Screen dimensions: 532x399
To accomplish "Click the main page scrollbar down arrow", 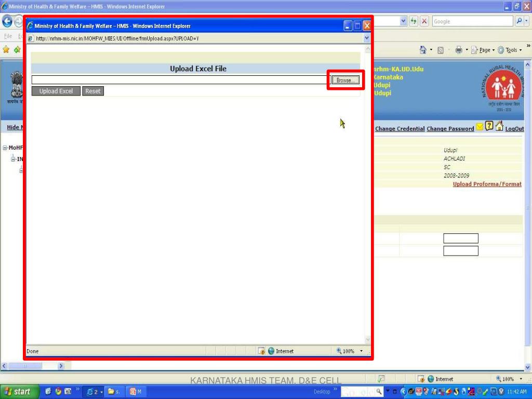I will tap(528, 367).
